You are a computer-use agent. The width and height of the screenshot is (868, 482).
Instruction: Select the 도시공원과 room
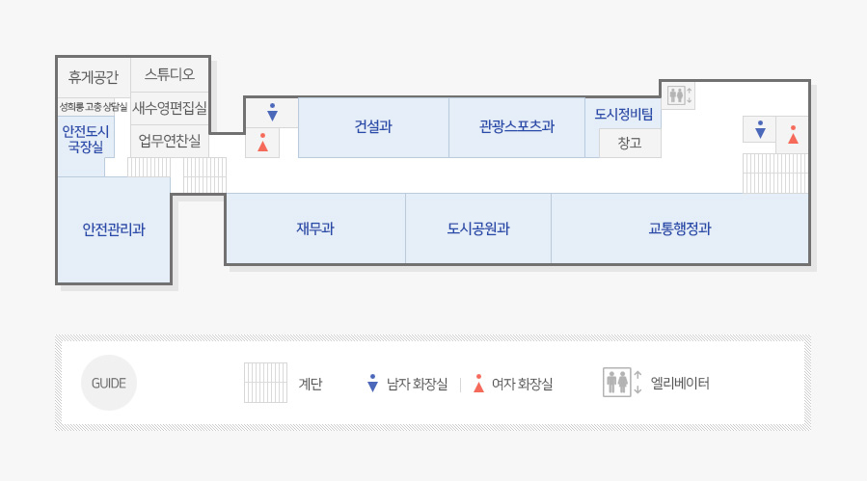(478, 228)
